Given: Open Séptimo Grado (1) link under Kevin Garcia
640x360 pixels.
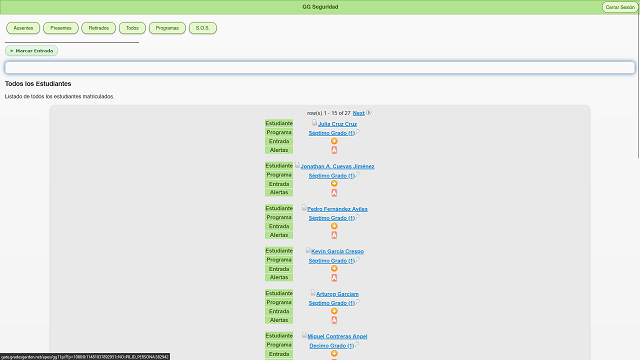Looking at the screenshot, I should [331, 260].
